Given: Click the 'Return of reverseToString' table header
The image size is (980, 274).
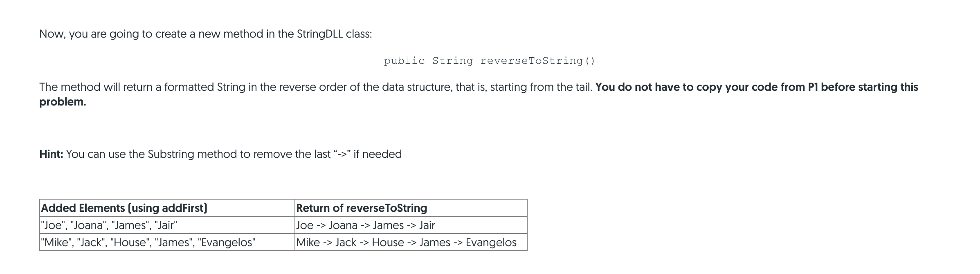Looking at the screenshot, I should tap(411, 208).
